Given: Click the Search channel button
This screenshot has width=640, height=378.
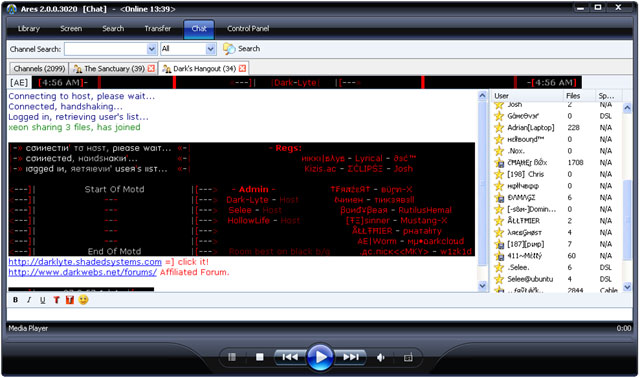Looking at the screenshot, I should coord(241,49).
